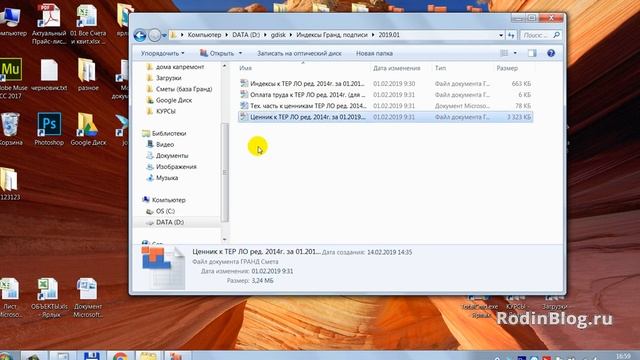
Task: Click the change view icon
Action: coord(504,53)
